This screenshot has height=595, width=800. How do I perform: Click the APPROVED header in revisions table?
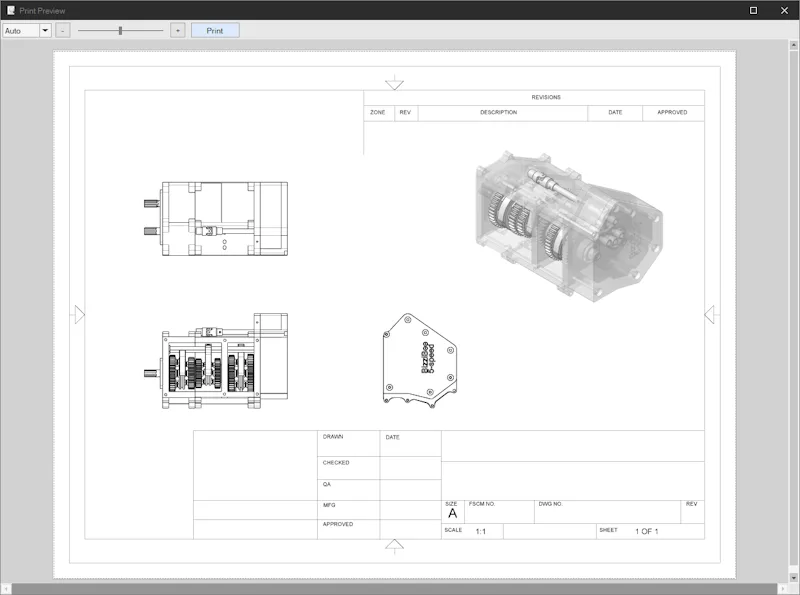[672, 112]
